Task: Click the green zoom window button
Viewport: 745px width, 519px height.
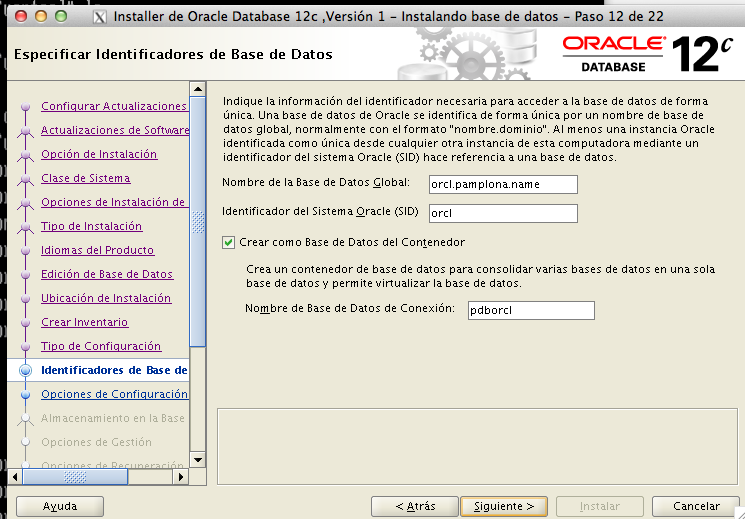Action: (x=61, y=17)
